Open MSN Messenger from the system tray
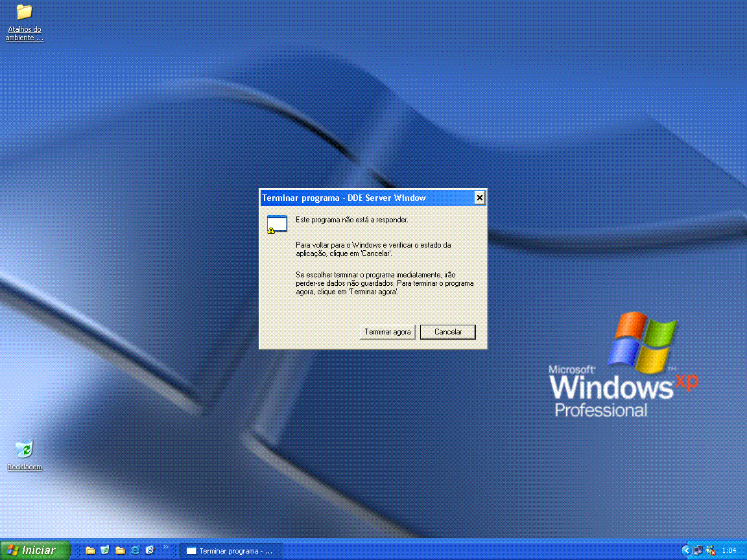 [x=711, y=550]
